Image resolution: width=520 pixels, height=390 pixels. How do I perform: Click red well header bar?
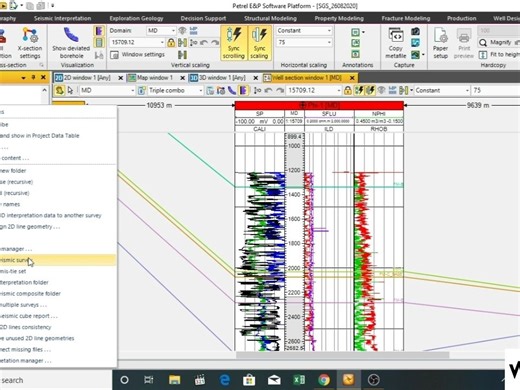click(x=319, y=105)
